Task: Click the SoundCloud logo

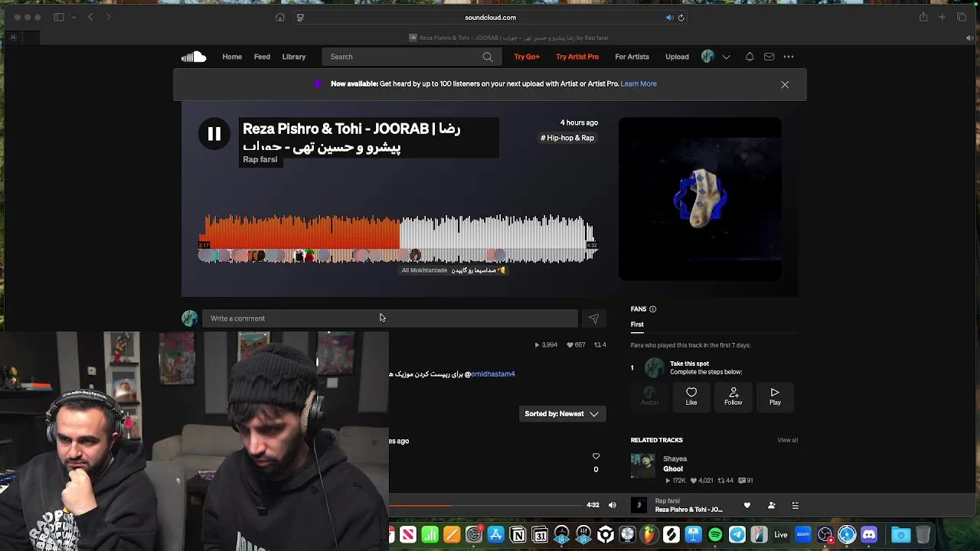Action: [x=194, y=57]
